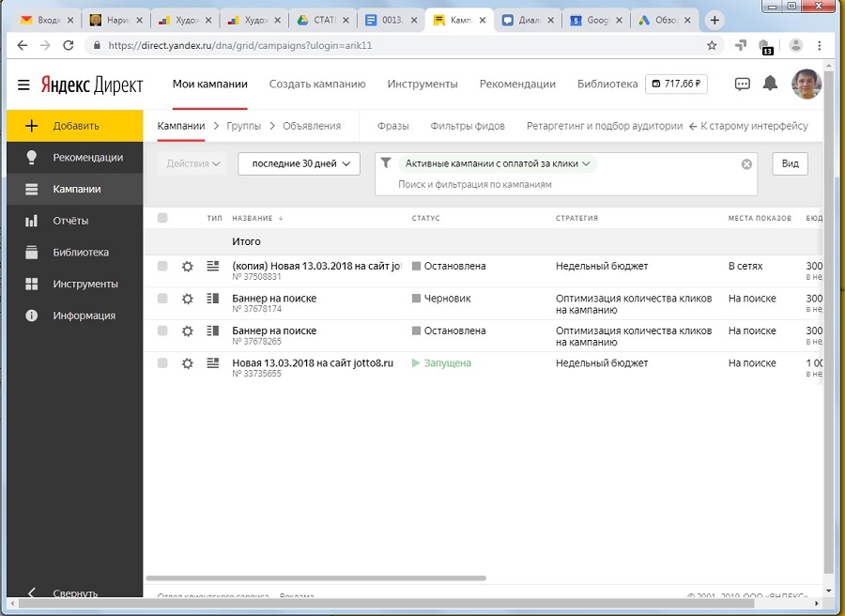Open settings gear for campaign № 33735655
Viewport: 845px width, 616px height.
(187, 363)
